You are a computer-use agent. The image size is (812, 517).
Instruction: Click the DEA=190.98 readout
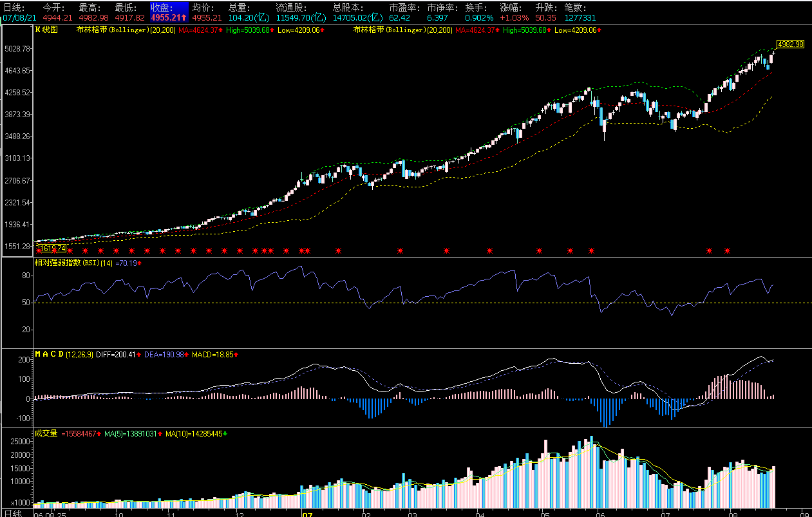tap(166, 354)
